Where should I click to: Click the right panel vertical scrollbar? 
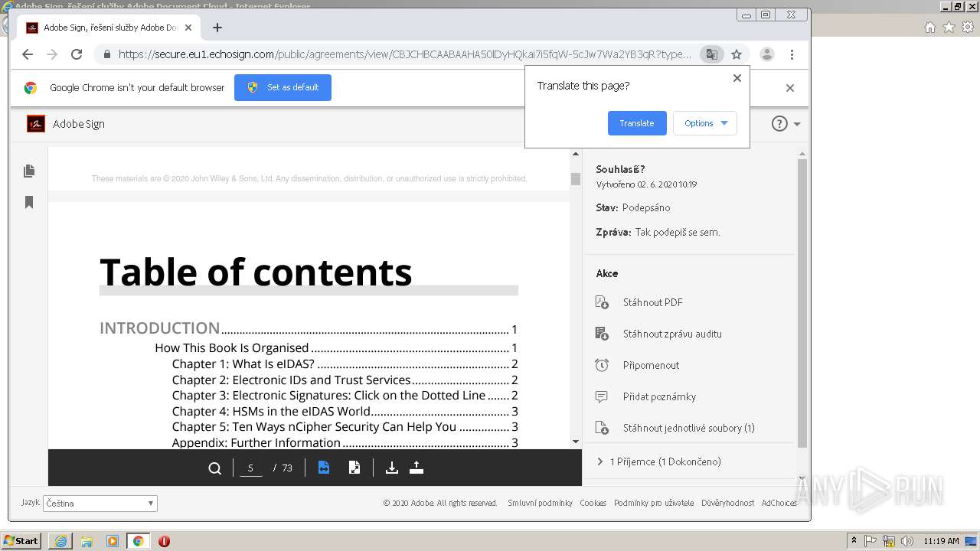(802, 303)
